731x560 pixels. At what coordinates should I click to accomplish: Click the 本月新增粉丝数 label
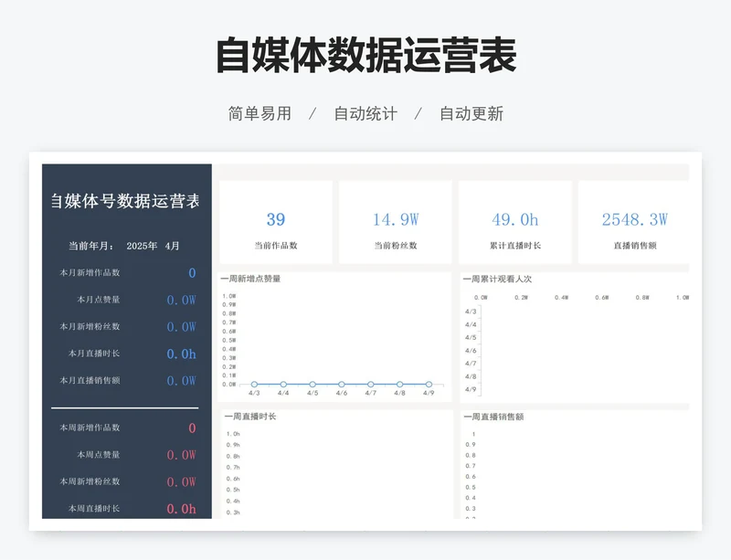(x=90, y=326)
